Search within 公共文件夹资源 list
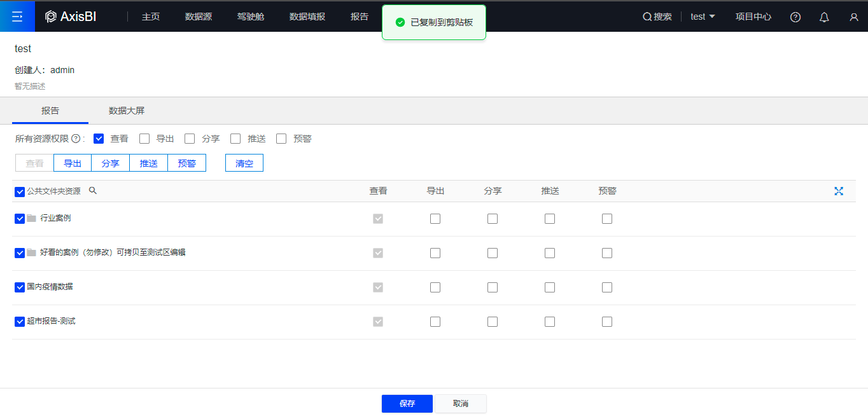 tap(93, 190)
